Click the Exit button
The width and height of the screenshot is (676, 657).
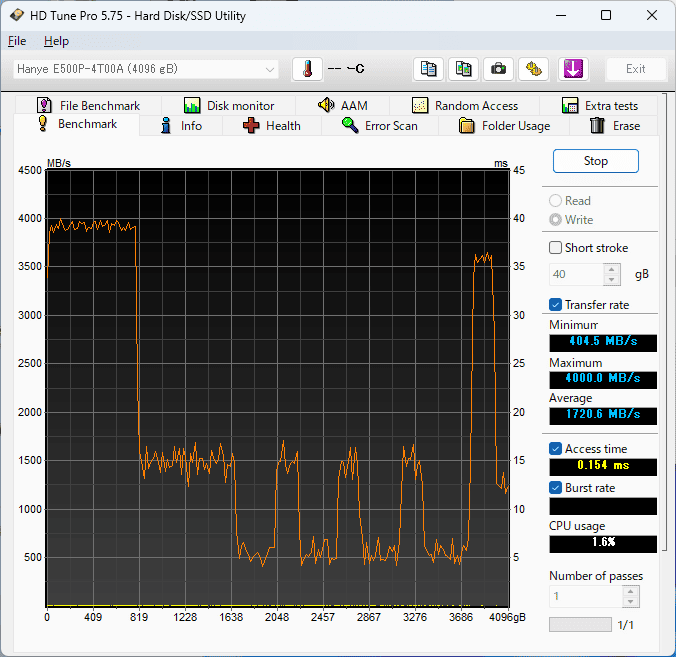(635, 69)
